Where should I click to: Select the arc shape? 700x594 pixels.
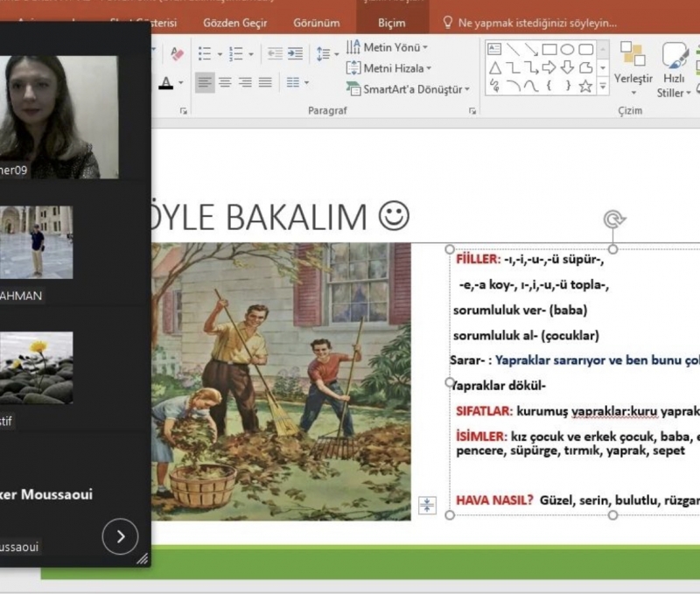513,86
